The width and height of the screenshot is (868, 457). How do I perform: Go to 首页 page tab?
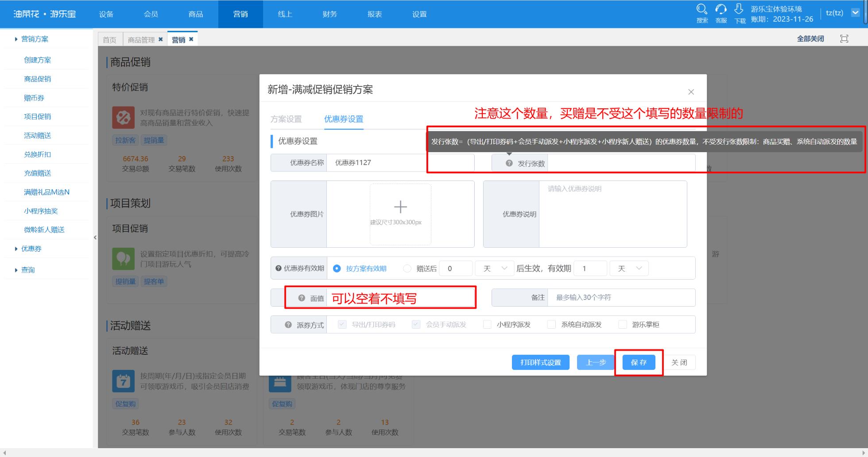(110, 40)
